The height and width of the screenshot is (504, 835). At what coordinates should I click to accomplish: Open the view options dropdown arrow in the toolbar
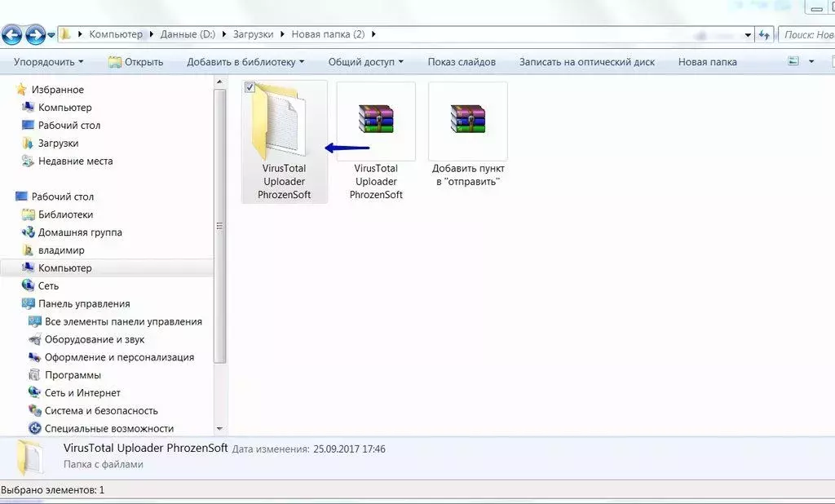(x=811, y=61)
